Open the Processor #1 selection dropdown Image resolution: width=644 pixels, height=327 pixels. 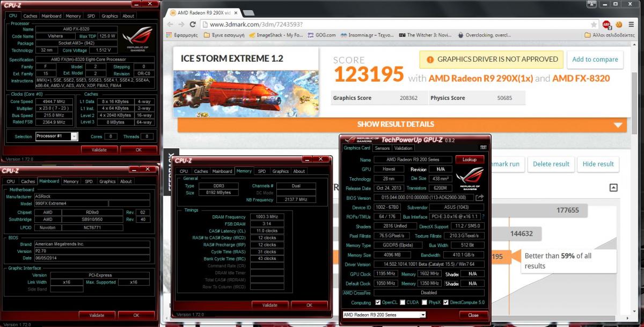pos(56,136)
